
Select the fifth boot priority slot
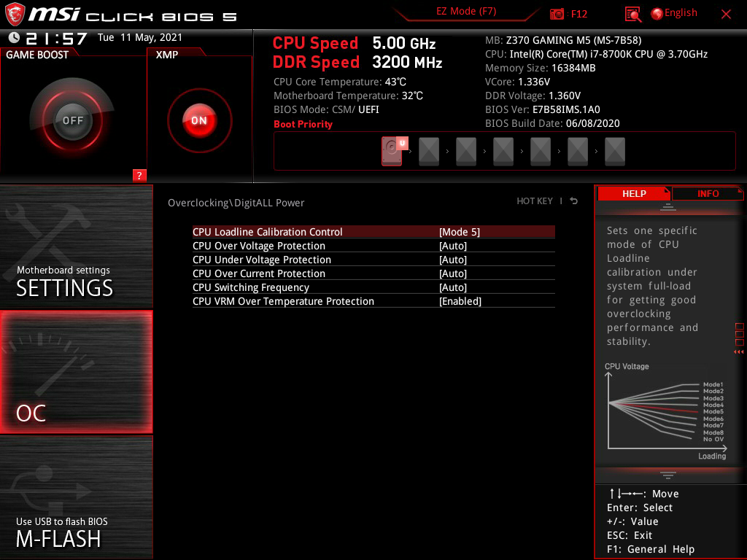[541, 152]
